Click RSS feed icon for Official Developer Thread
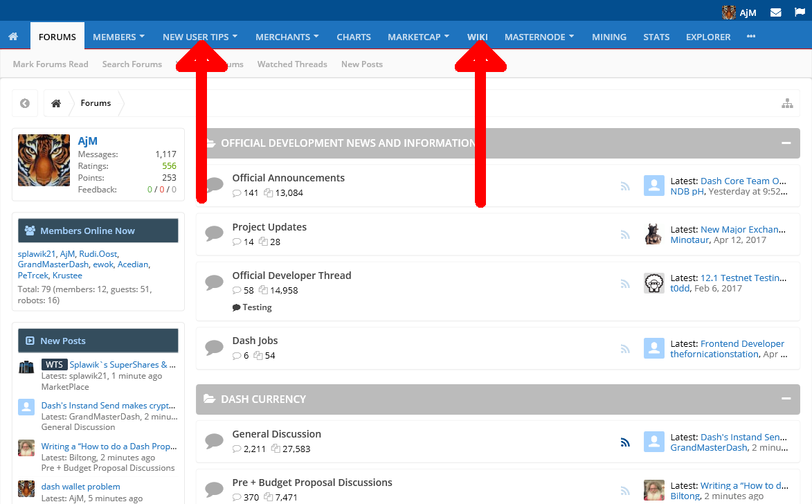 tap(625, 283)
